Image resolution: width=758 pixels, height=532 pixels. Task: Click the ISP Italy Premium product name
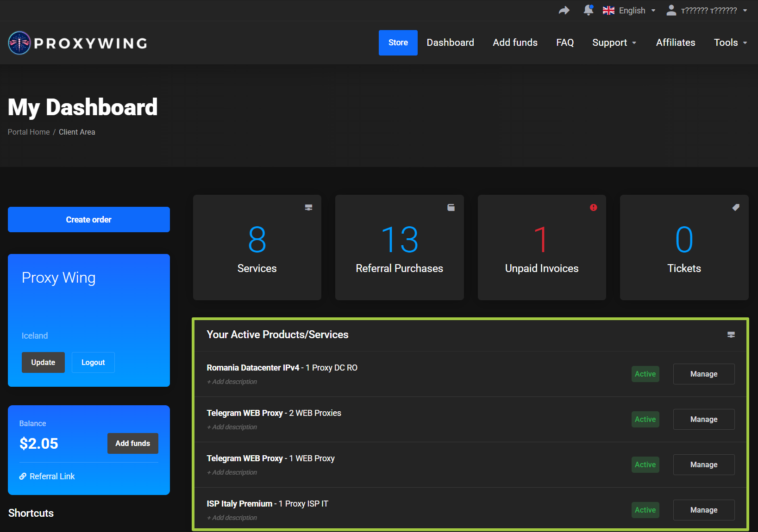[x=239, y=504]
